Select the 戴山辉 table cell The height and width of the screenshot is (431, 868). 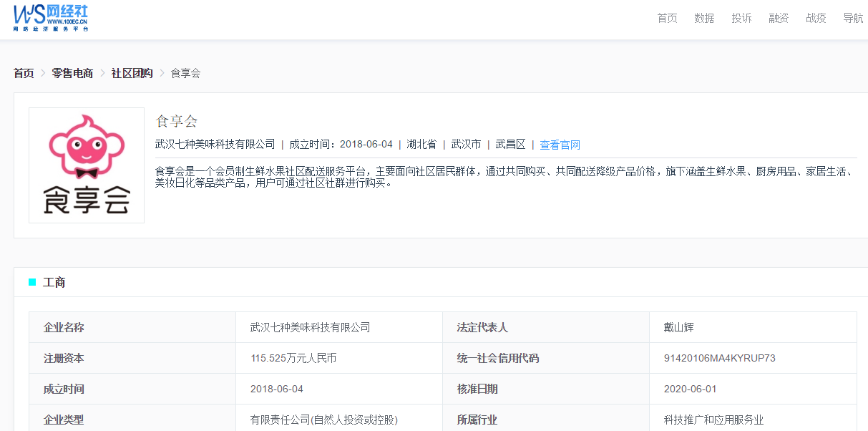[x=679, y=327]
